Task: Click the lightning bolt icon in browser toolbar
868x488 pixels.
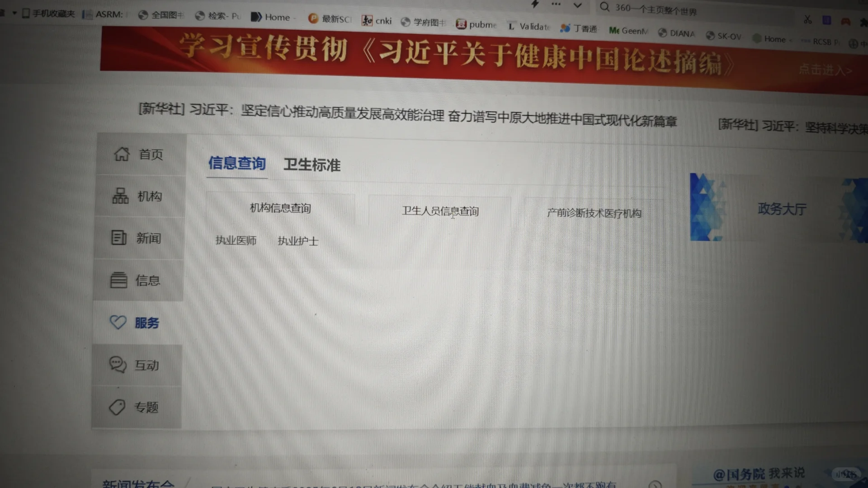Action: [x=535, y=4]
